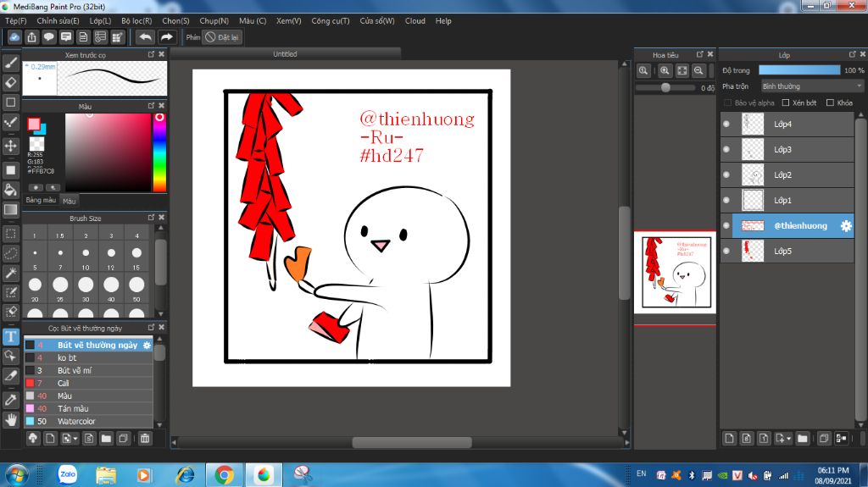Select the Text tool
This screenshot has height=487, width=868.
click(x=10, y=336)
